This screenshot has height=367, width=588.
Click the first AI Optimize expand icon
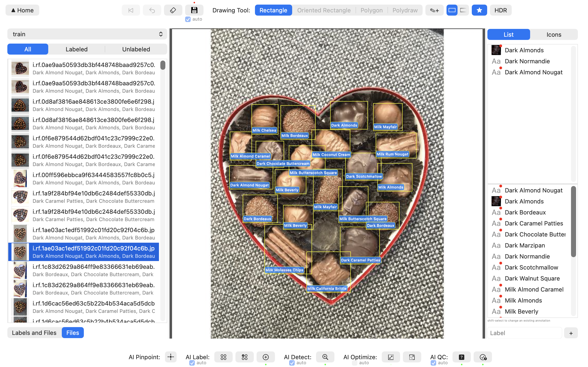(391, 357)
